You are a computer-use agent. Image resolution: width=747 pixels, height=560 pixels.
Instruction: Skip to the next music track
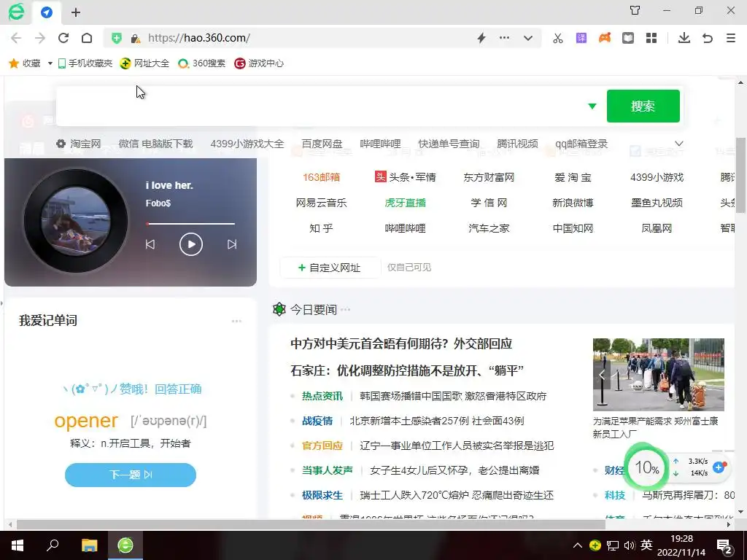(232, 244)
